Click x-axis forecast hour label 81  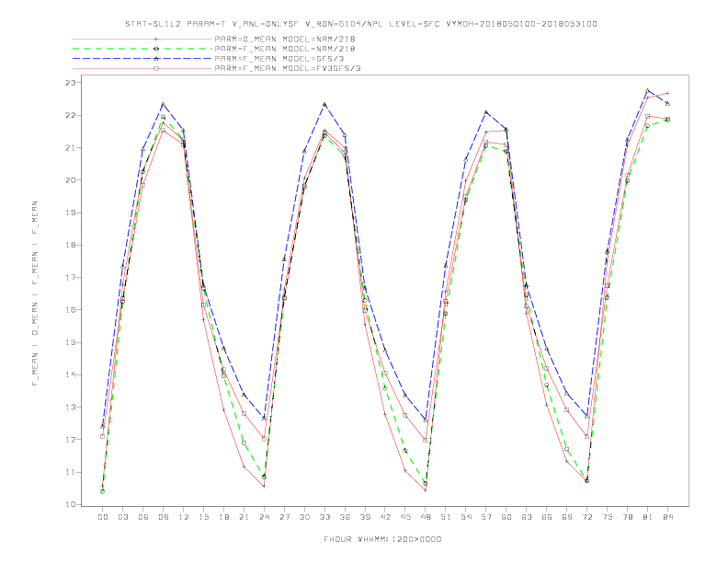(648, 517)
